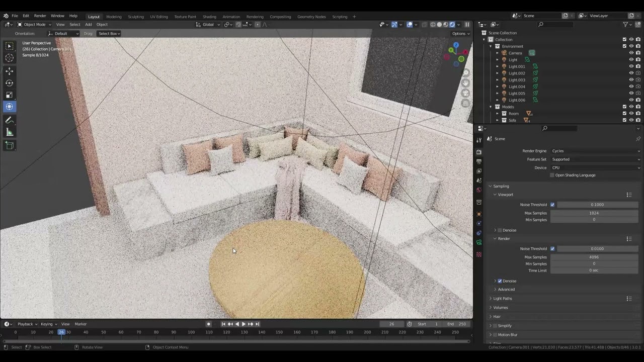
Task: Select the Move tool
Action: coord(10,71)
